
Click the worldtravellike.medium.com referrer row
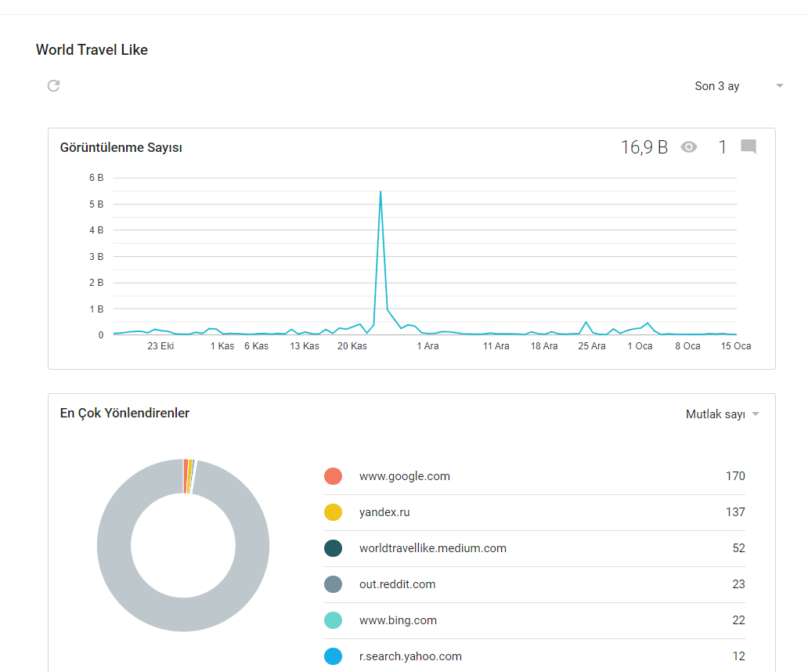[535, 548]
